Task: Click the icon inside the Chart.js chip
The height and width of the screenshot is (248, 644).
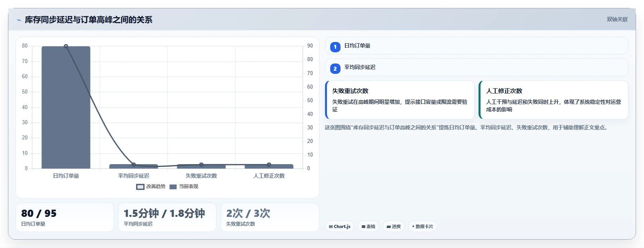Action: pos(331,227)
